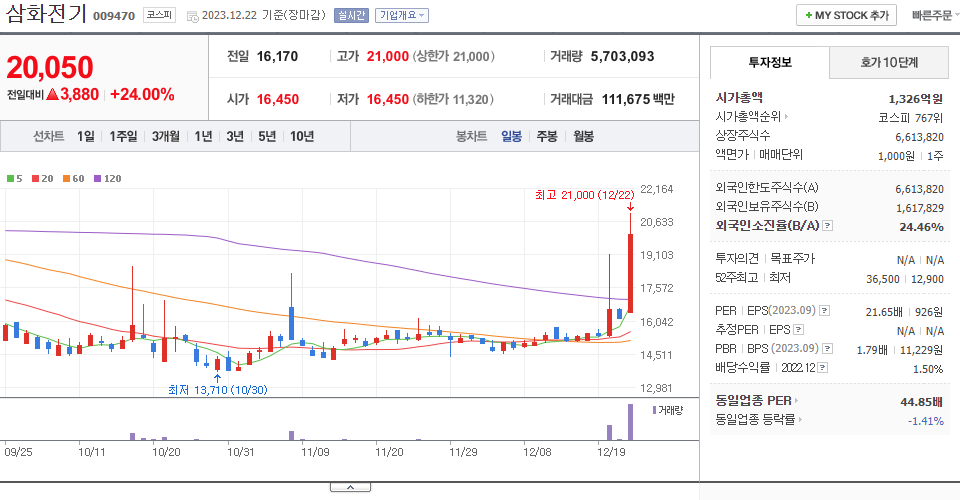Click the 거래대금 value 111,675 백만
960x500 pixels.
[x=638, y=99]
